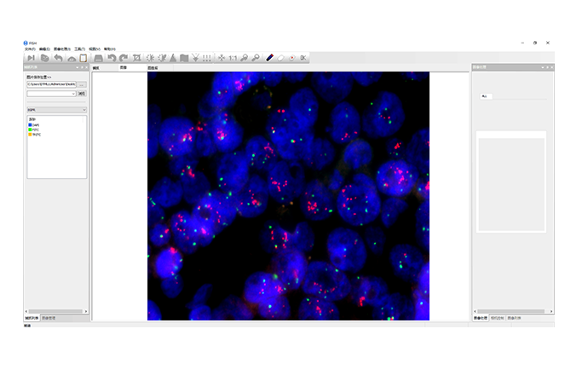Click the 1:1 actual size button
Image resolution: width=588 pixels, height=375 pixels.
pyautogui.click(x=233, y=58)
